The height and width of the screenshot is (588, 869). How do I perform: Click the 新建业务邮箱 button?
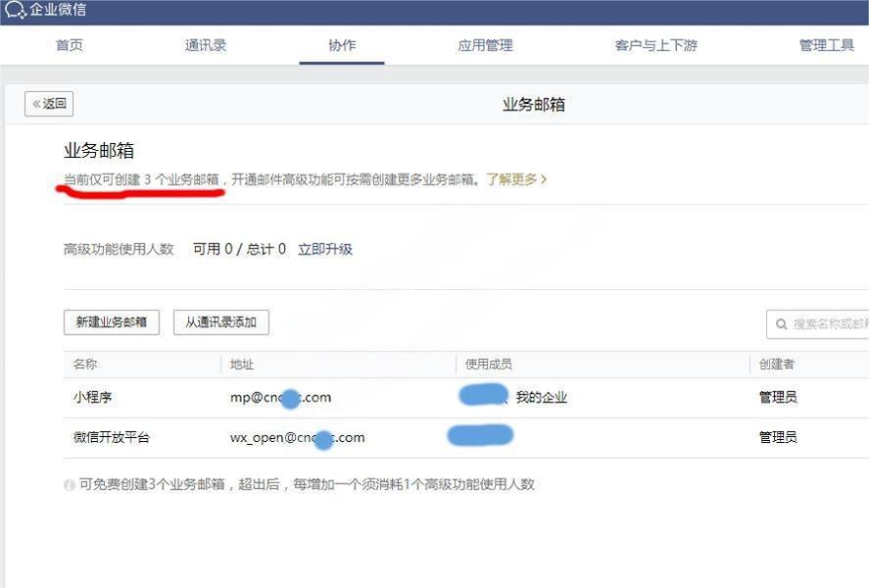(x=112, y=322)
